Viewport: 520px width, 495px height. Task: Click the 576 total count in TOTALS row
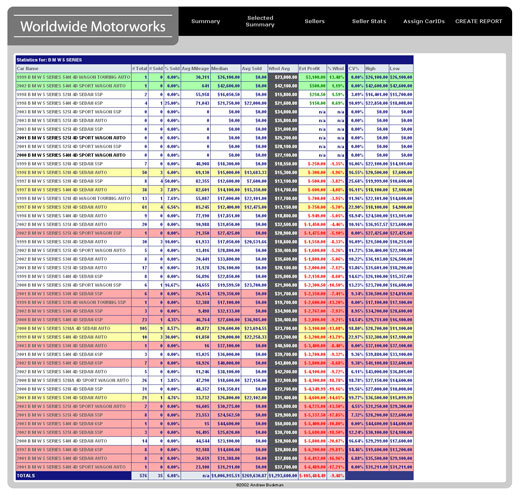[143, 476]
